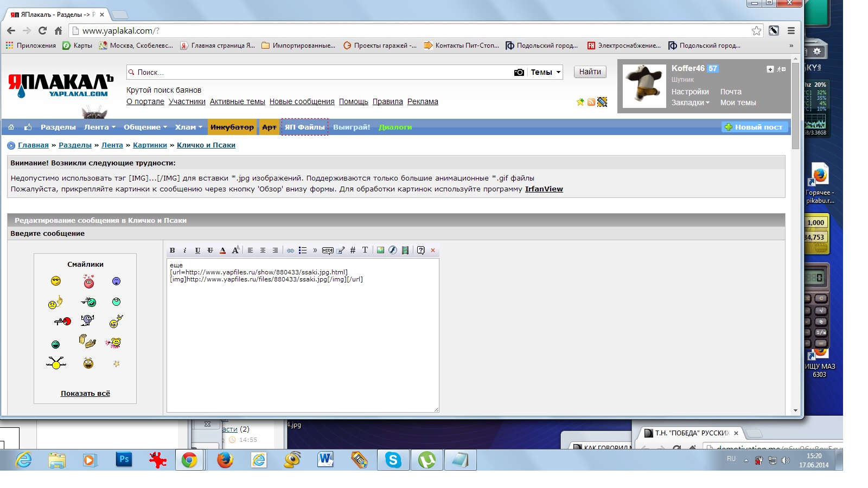Click the HIDE spoiler tag icon
This screenshot has width=868, height=488.
pyautogui.click(x=328, y=251)
